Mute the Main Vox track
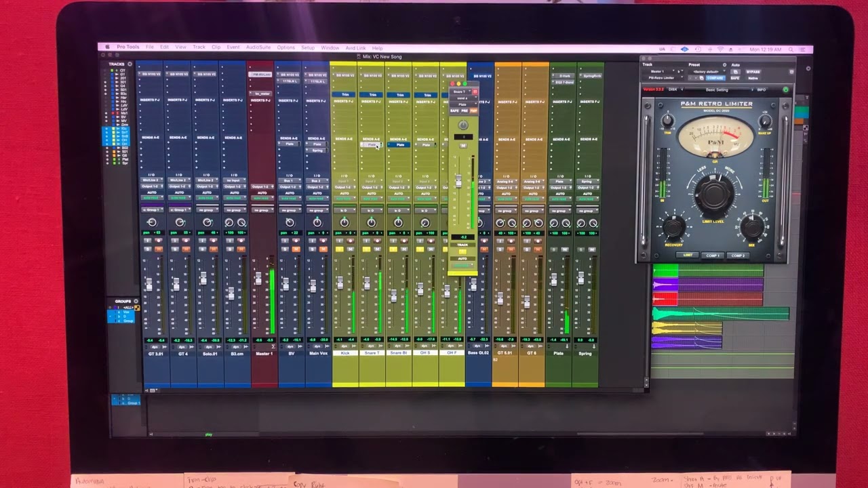This screenshot has width=868, height=488. click(x=322, y=249)
